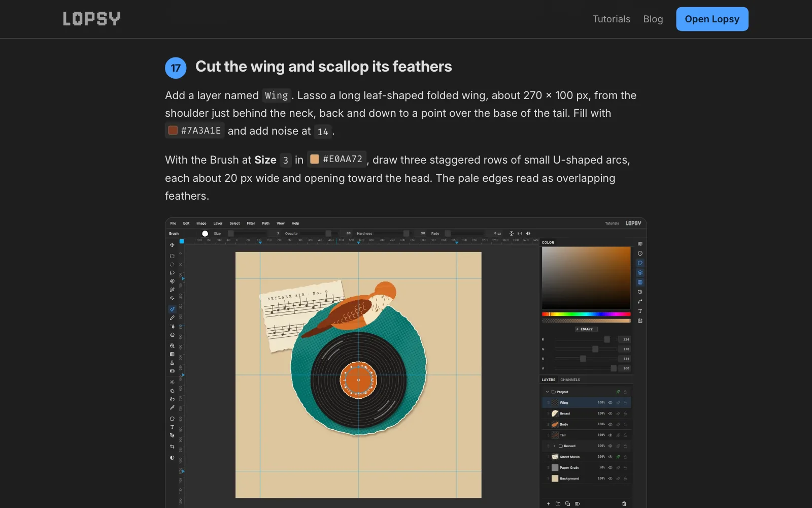Select the rectangular marquee tool
Image resolution: width=812 pixels, height=508 pixels.
point(172,256)
